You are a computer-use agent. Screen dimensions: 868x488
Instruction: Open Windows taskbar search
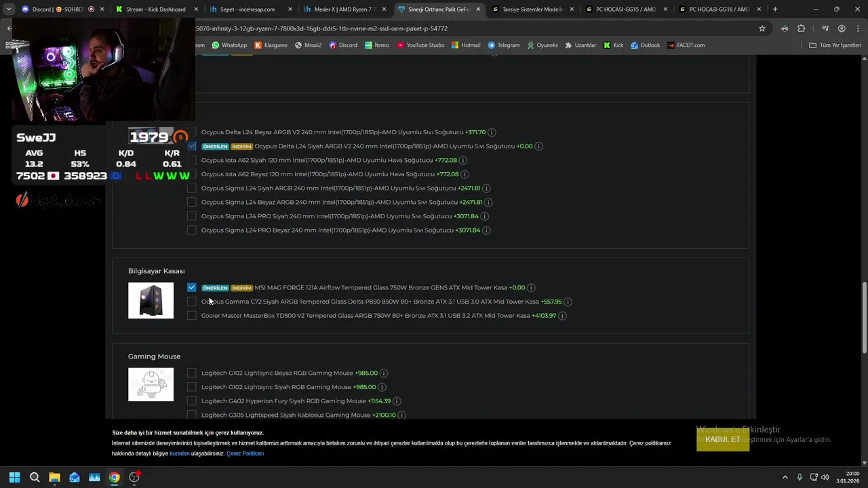tap(35, 477)
